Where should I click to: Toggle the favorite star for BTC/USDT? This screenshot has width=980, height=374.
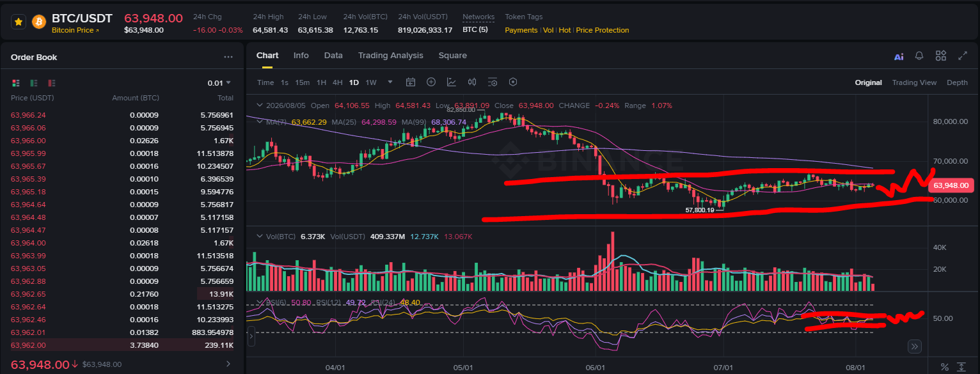tap(19, 22)
